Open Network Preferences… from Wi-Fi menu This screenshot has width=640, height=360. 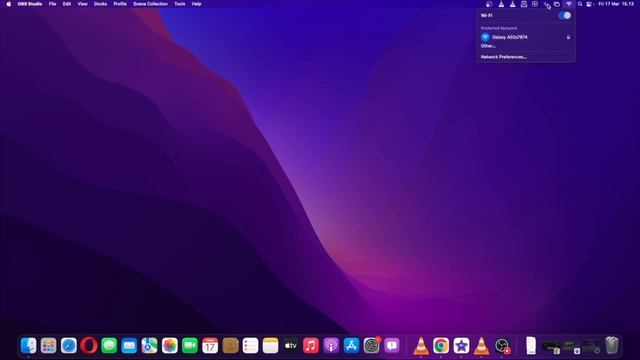[x=504, y=57]
